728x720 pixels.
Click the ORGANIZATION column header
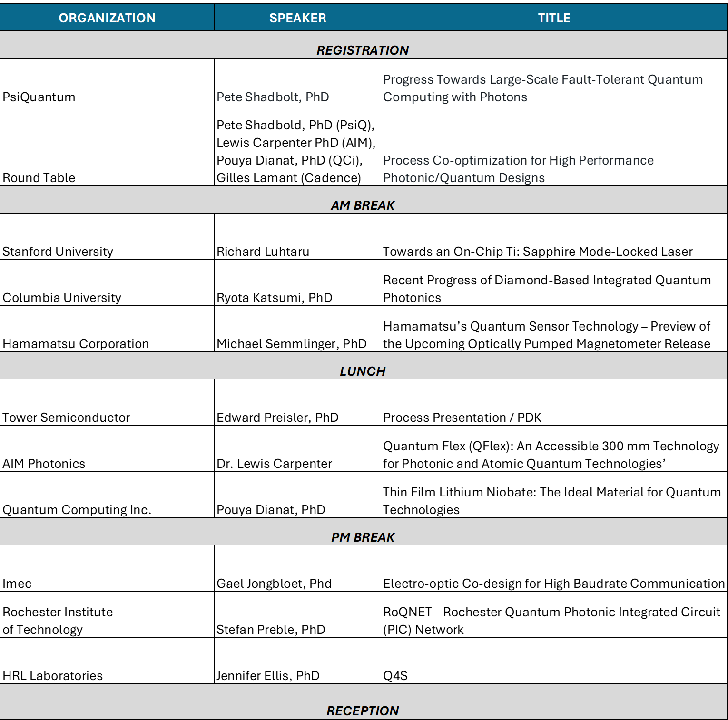click(107, 18)
